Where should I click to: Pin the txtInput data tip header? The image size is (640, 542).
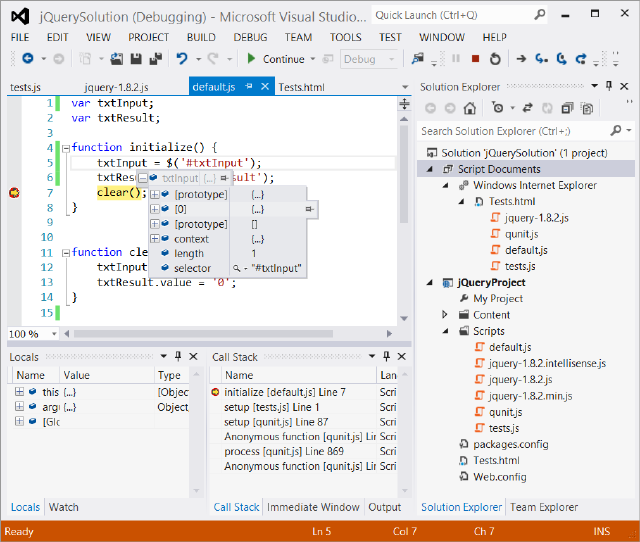[x=224, y=178]
